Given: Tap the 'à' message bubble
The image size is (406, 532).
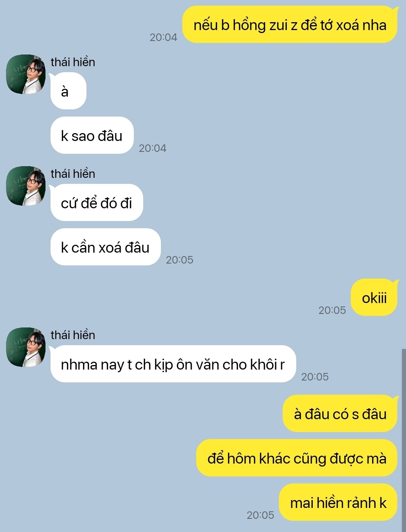Looking at the screenshot, I should pos(68,91).
